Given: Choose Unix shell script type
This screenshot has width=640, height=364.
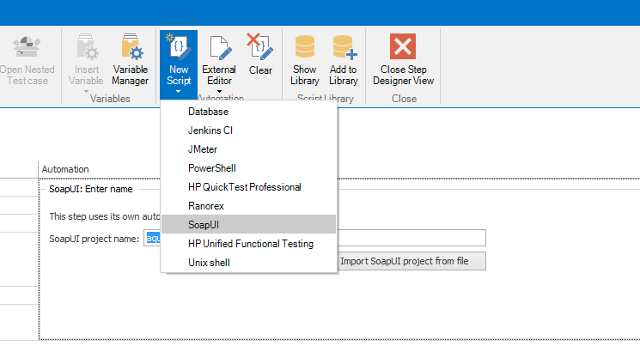Looking at the screenshot, I should tap(210, 262).
